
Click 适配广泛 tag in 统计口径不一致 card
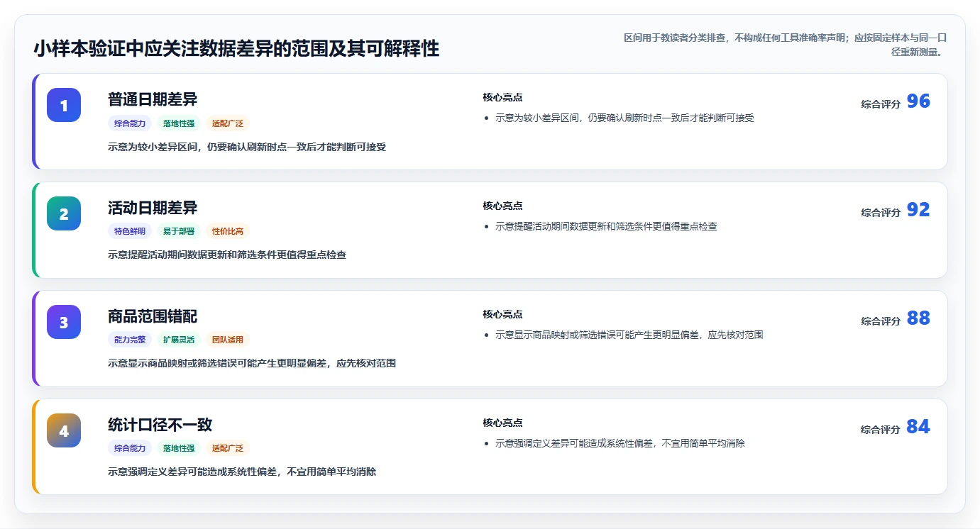[x=228, y=448]
